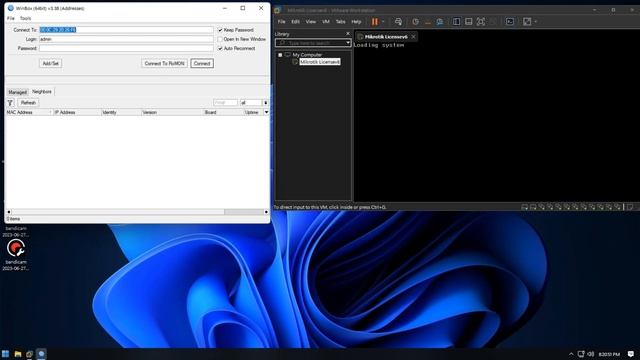Sort by the Board column header
The height and width of the screenshot is (360, 640).
(224, 112)
